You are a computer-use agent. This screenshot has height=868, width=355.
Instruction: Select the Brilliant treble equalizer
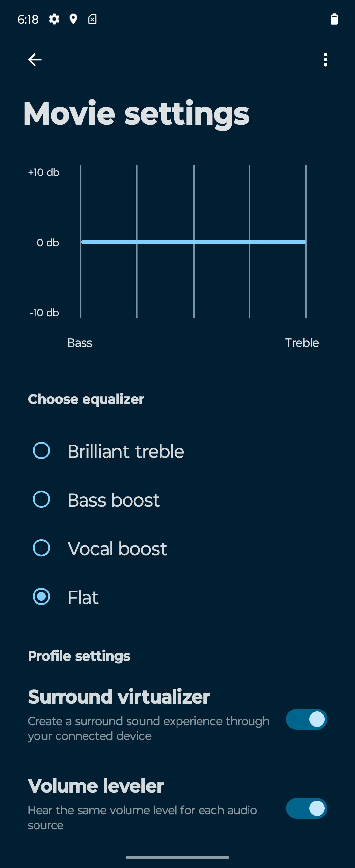click(x=177, y=451)
